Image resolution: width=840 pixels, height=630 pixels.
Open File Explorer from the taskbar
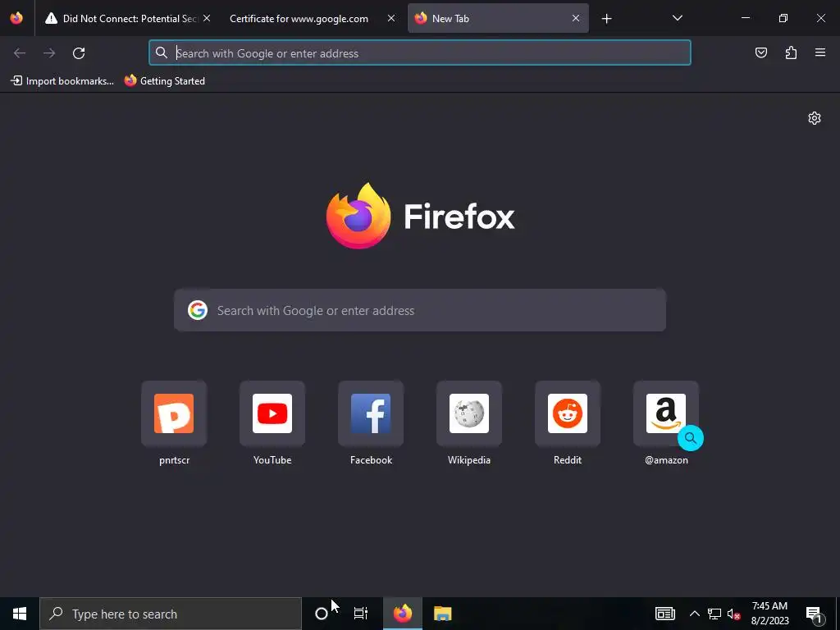[442, 614]
